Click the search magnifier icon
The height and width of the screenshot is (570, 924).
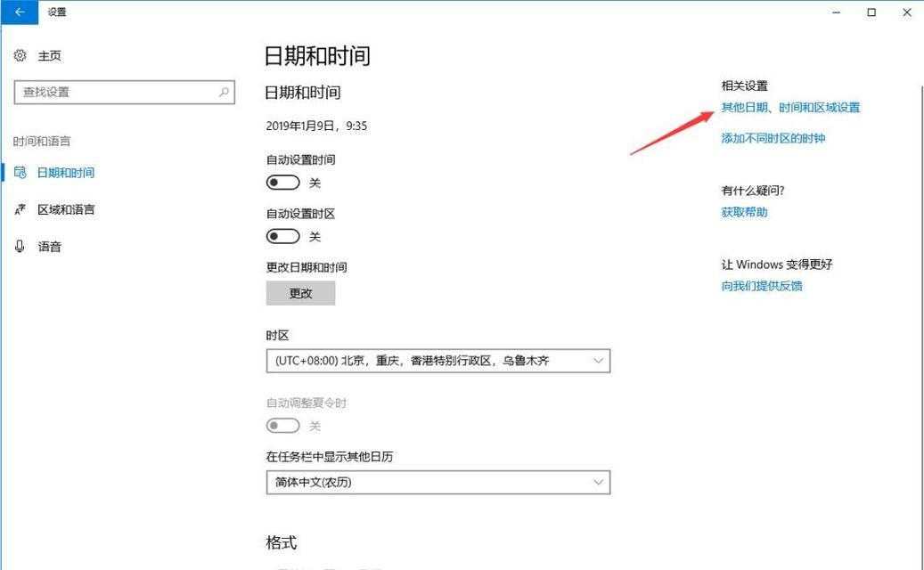point(224,92)
